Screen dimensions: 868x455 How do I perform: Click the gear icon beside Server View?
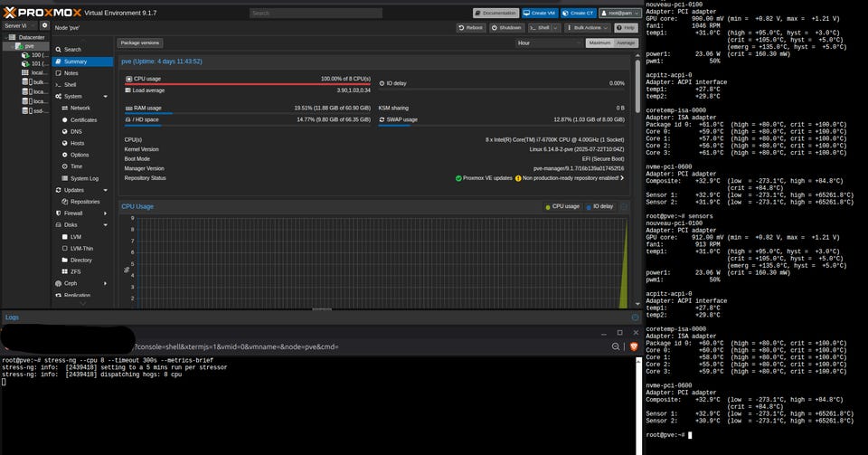coord(45,25)
